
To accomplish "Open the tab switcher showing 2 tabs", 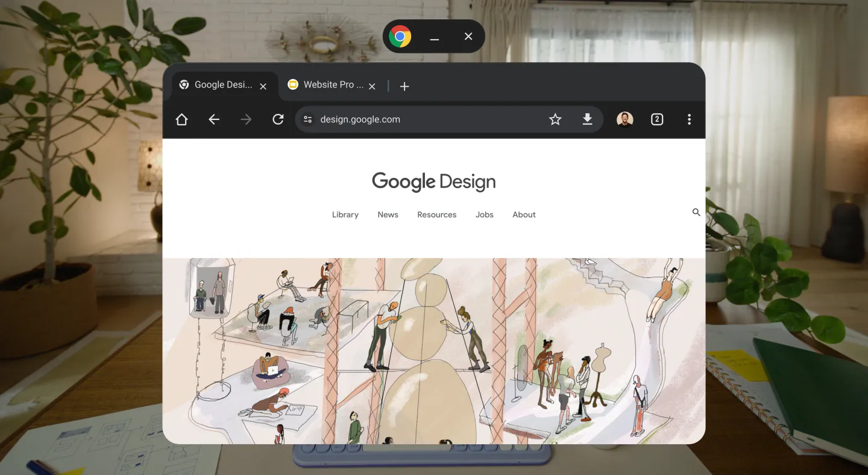I will [x=657, y=119].
